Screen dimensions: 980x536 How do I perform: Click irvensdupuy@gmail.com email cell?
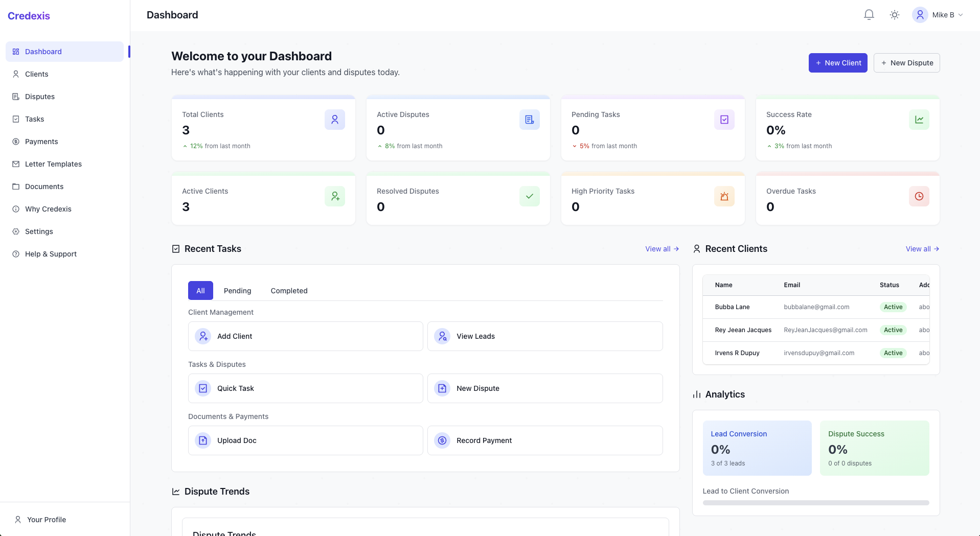[x=819, y=353]
